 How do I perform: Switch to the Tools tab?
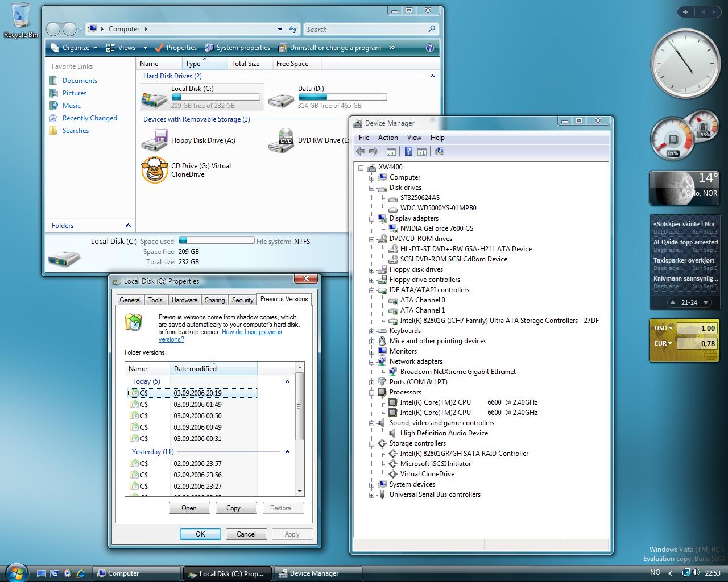click(155, 300)
